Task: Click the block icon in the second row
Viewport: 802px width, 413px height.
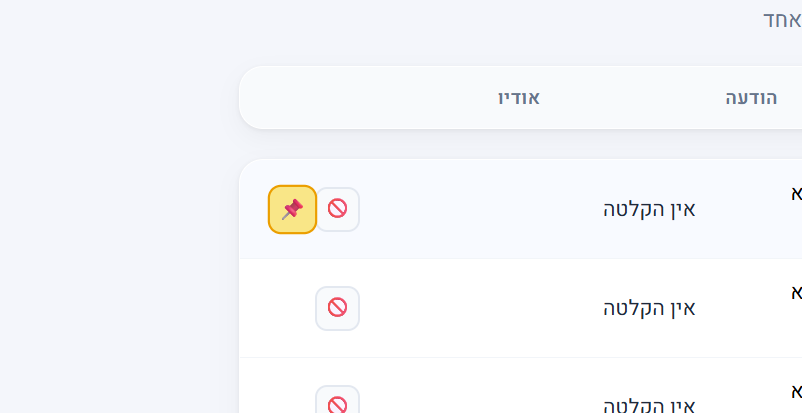Action: click(x=338, y=308)
